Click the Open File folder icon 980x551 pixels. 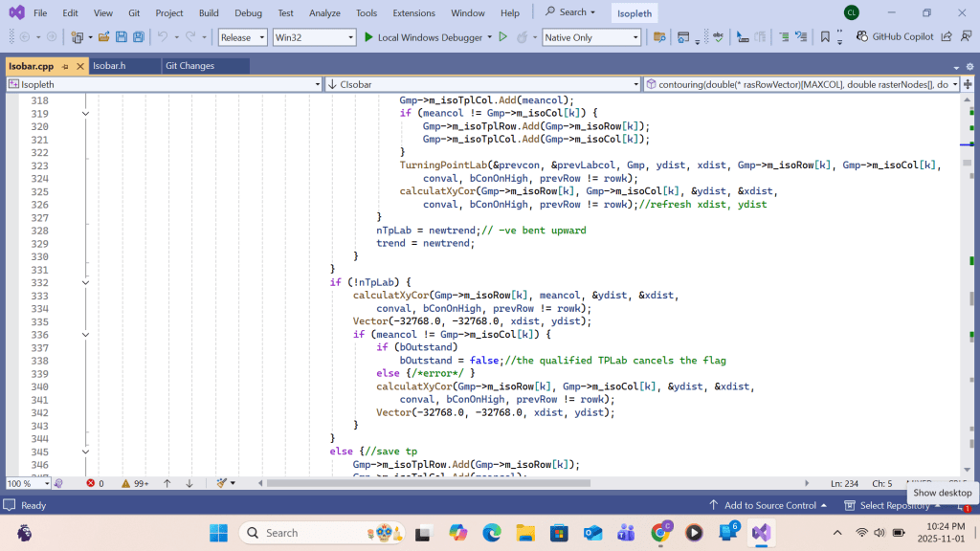[103, 37]
